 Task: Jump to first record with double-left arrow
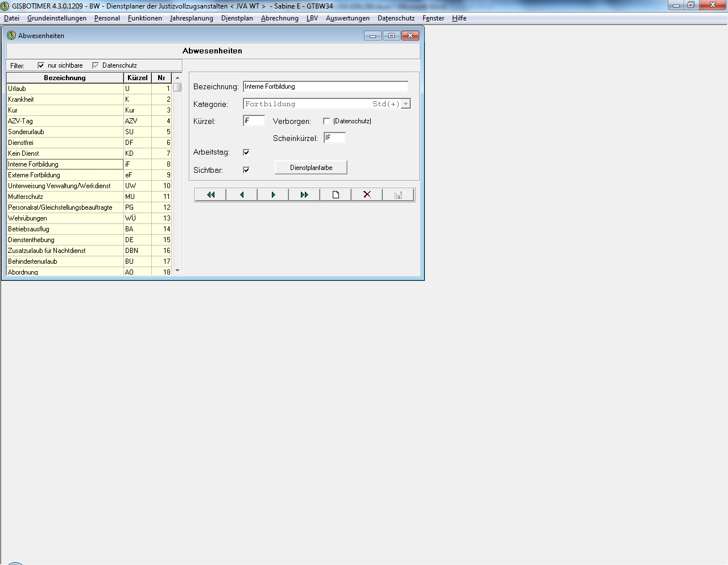coord(210,195)
